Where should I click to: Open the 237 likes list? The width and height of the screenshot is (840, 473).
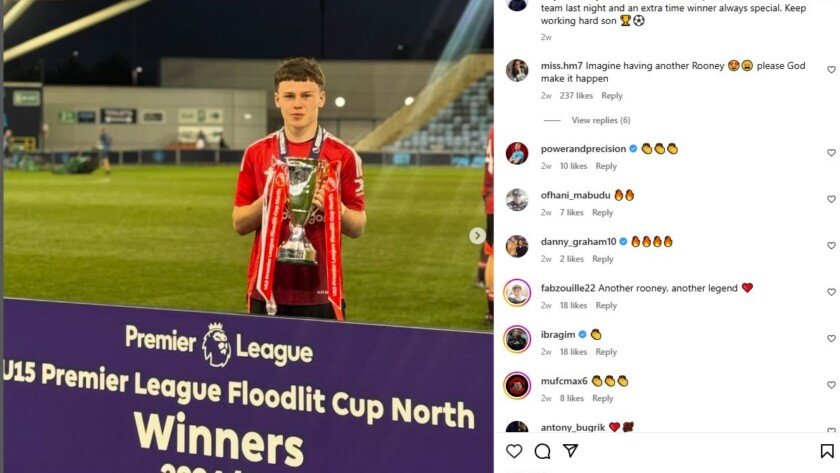tap(576, 95)
